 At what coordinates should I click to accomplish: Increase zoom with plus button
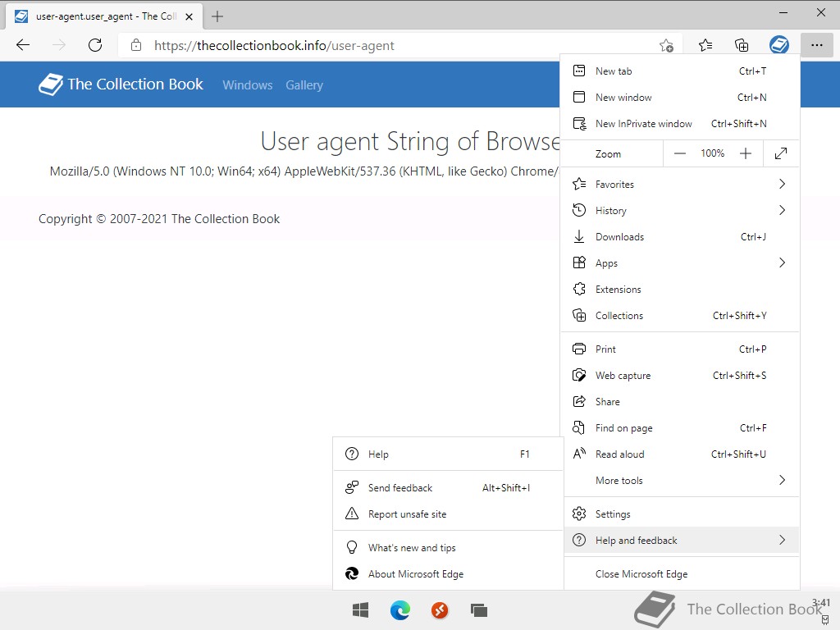pyautogui.click(x=745, y=153)
